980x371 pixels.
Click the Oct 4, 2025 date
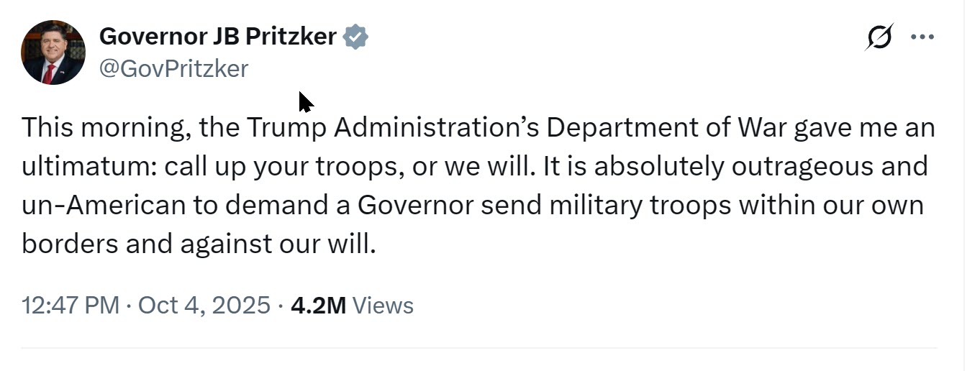pos(204,306)
